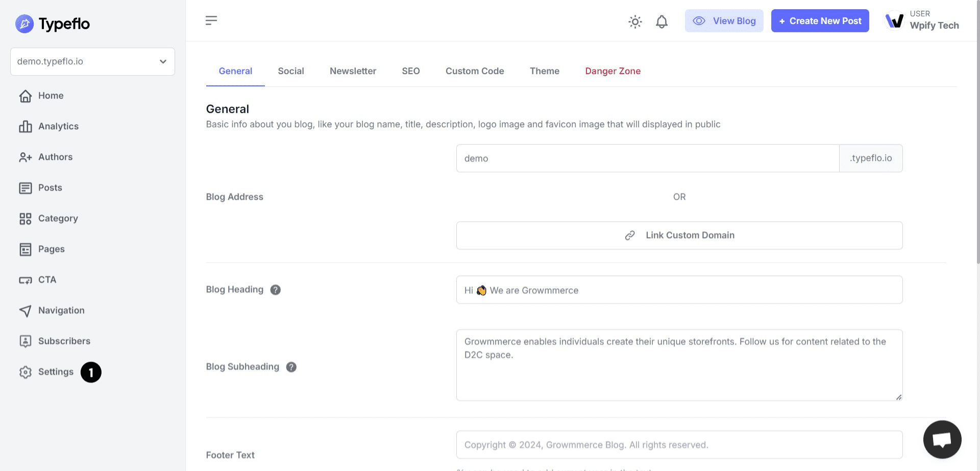Click the Blog Subheading help icon

point(291,367)
